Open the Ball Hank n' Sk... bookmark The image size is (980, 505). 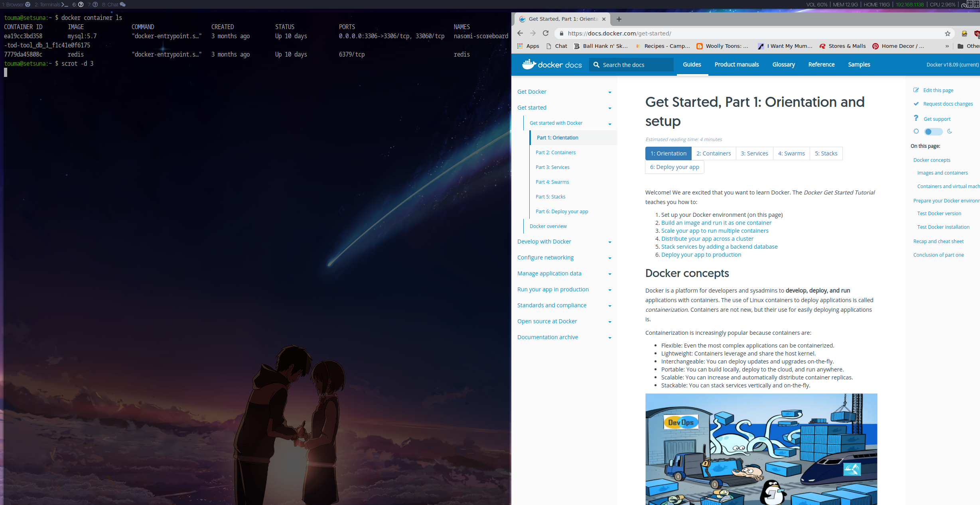601,46
